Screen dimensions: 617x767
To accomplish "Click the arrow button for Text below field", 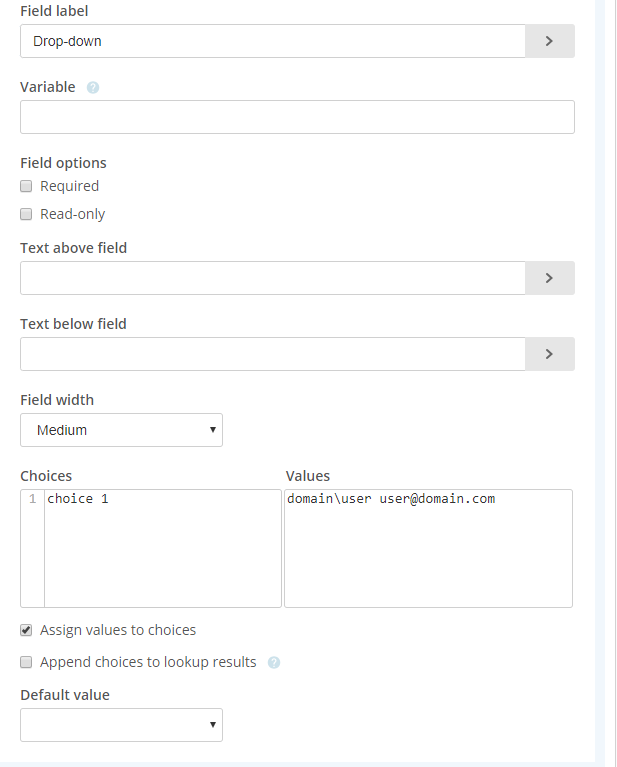I will pyautogui.click(x=549, y=354).
